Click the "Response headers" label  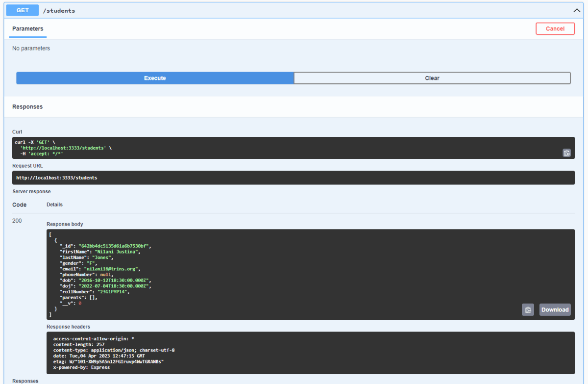pyautogui.click(x=68, y=327)
